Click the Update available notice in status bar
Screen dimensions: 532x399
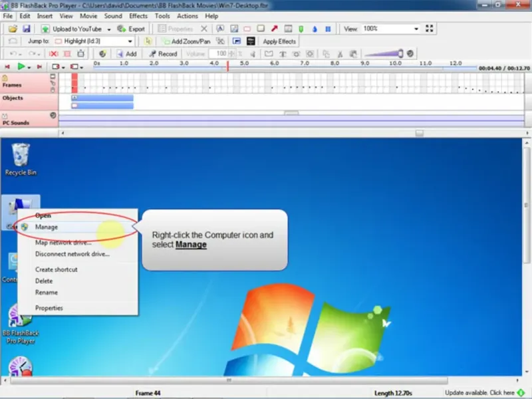[483, 393]
